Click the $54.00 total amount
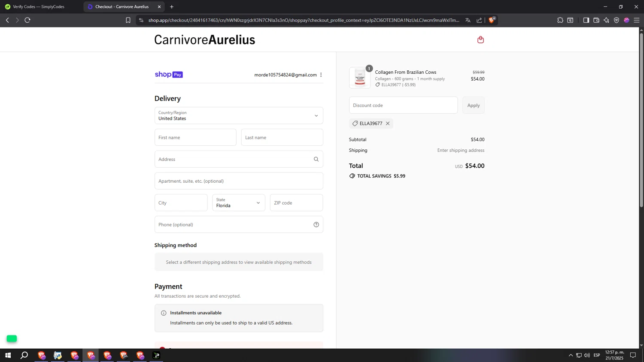 tap(475, 166)
